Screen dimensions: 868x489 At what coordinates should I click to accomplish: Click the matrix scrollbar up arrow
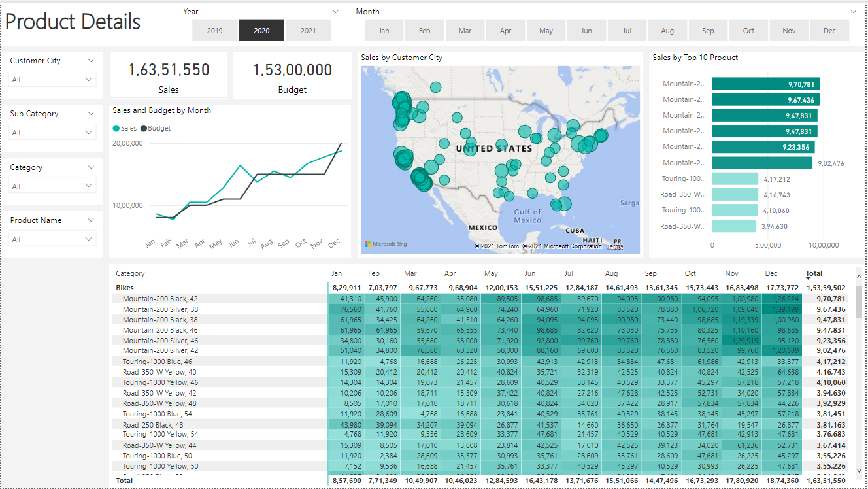click(859, 277)
